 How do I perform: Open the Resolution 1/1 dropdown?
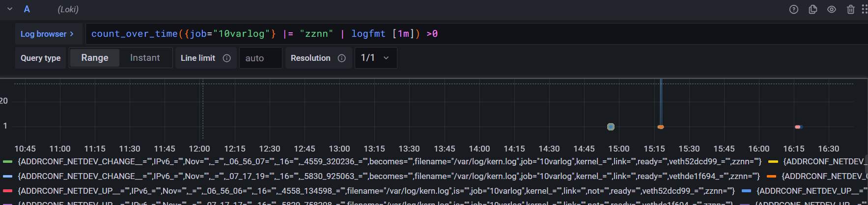pos(375,58)
